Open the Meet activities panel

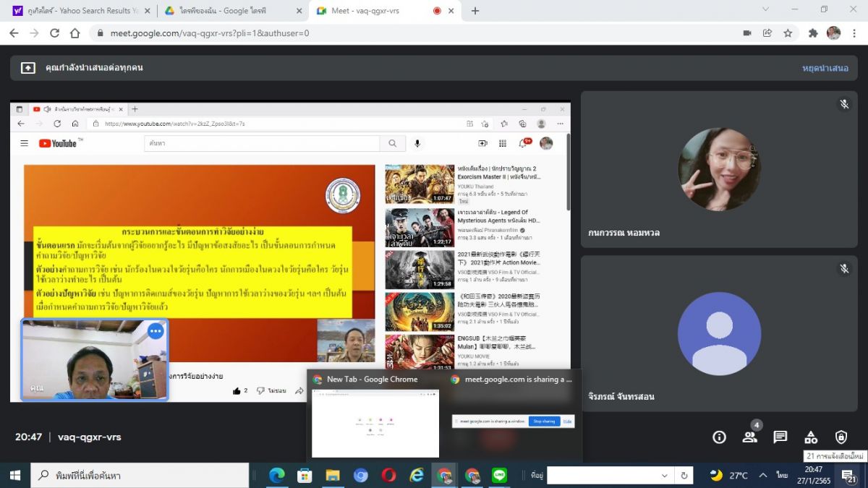pyautogui.click(x=810, y=437)
